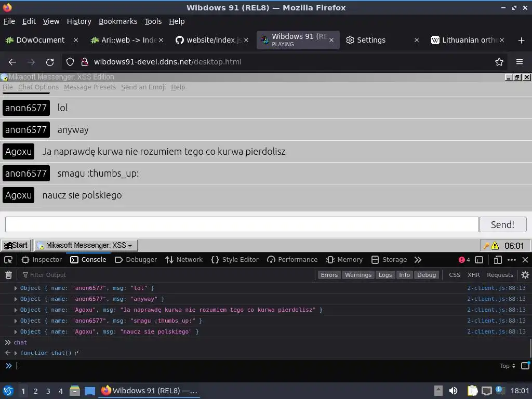Click the display tray icon in panel

[486, 391]
